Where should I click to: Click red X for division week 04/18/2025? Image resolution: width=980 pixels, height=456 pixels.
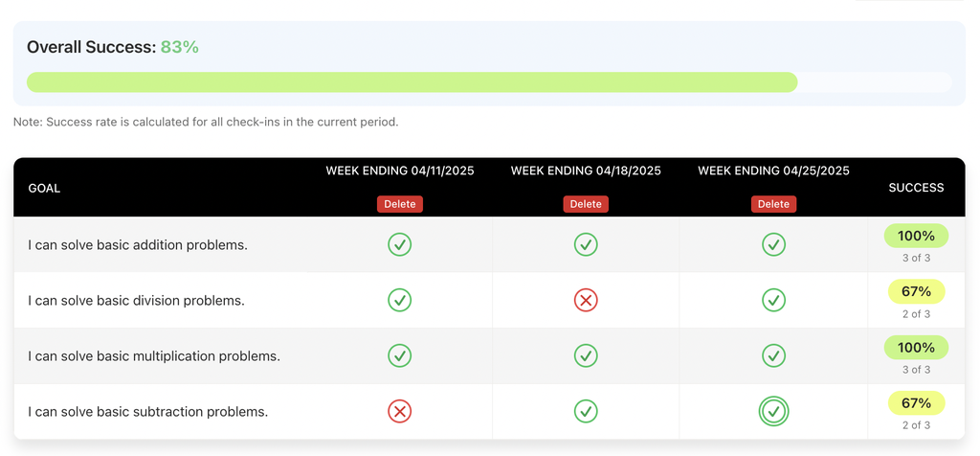586,300
